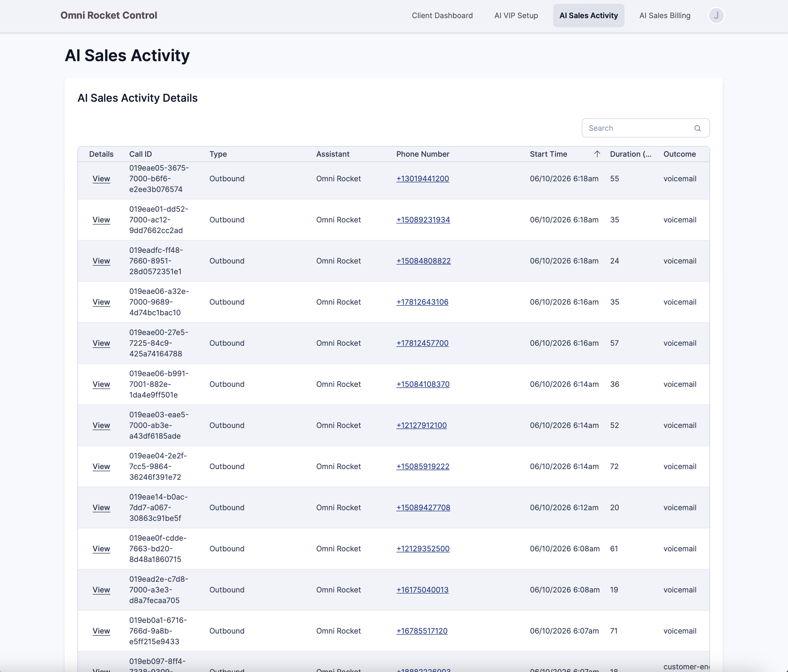View details for call 019eae03-eae5
This screenshot has height=672, width=788.
tap(101, 425)
